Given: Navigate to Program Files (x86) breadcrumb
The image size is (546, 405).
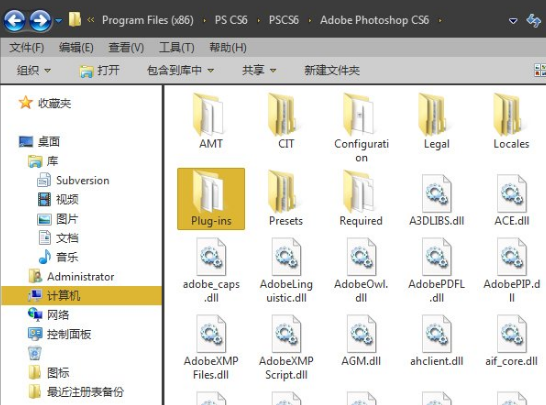Looking at the screenshot, I should pos(148,20).
